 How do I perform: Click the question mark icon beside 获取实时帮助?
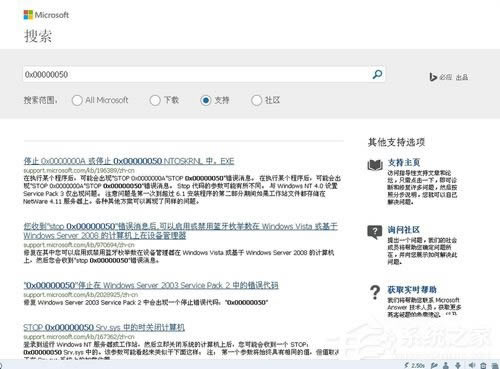coord(375,292)
